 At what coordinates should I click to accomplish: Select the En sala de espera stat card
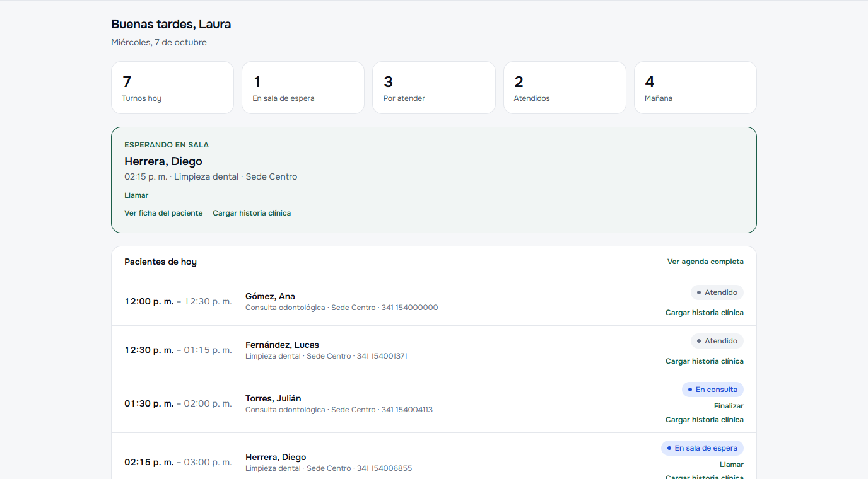[303, 88]
